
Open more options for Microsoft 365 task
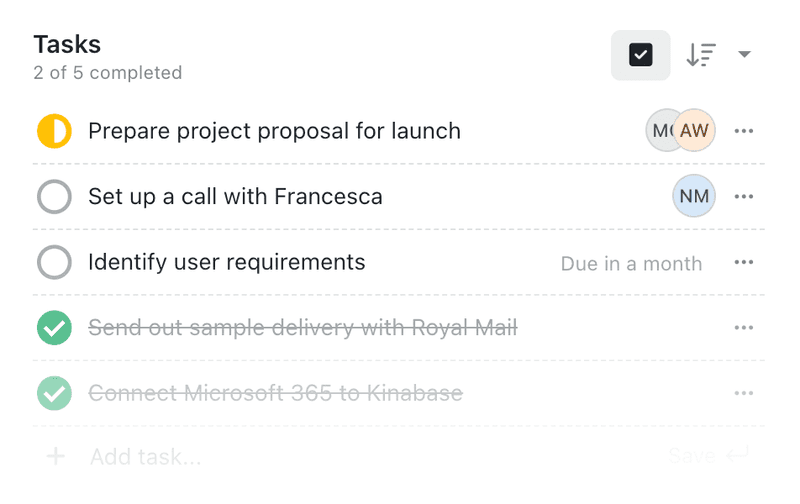[743, 393]
